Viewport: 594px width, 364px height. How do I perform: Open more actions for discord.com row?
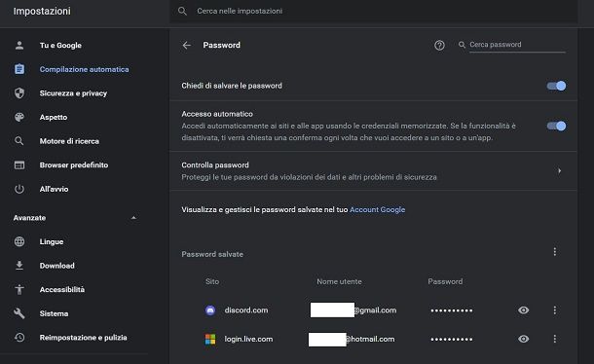tap(555, 310)
